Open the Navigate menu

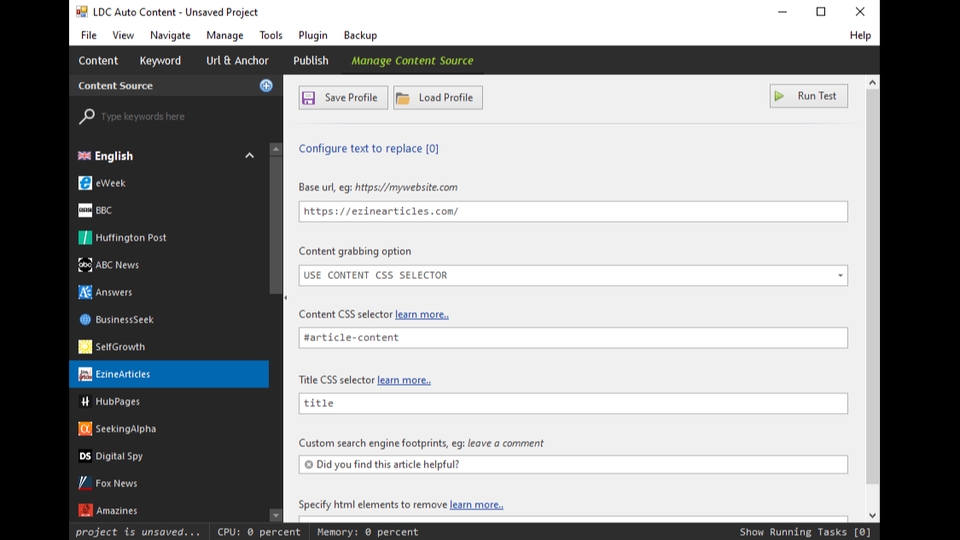pyautogui.click(x=170, y=36)
